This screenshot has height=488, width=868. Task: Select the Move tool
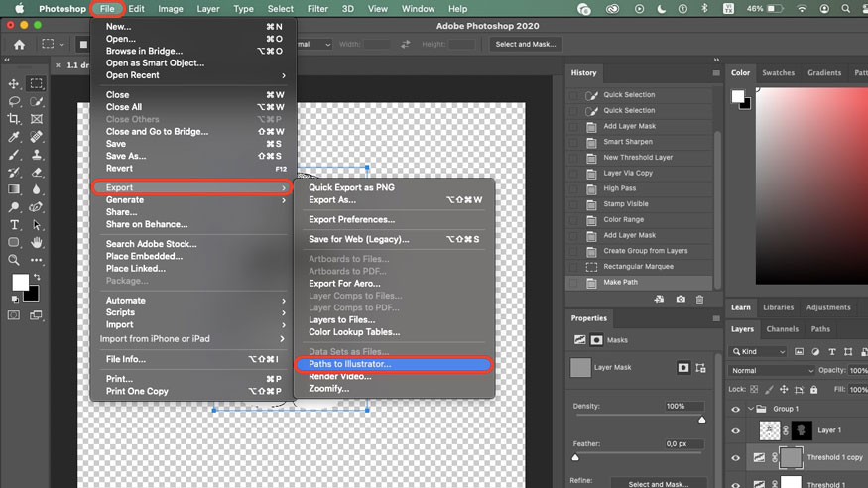[x=14, y=84]
